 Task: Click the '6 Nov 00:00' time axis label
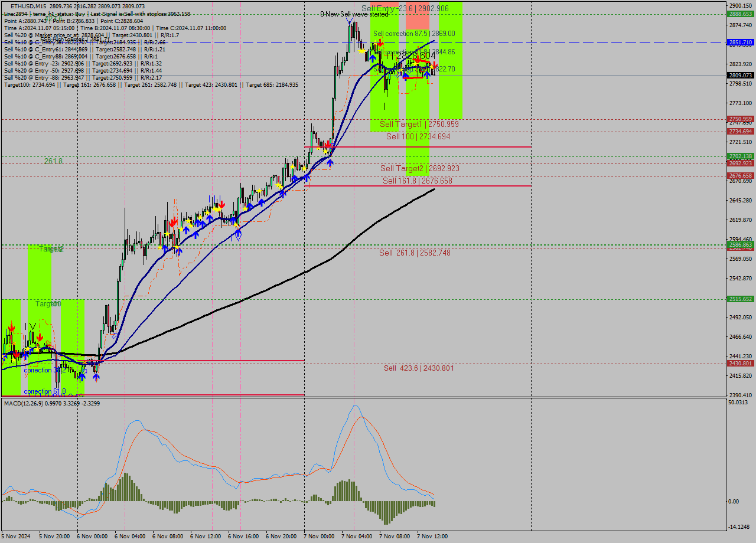(x=92, y=537)
